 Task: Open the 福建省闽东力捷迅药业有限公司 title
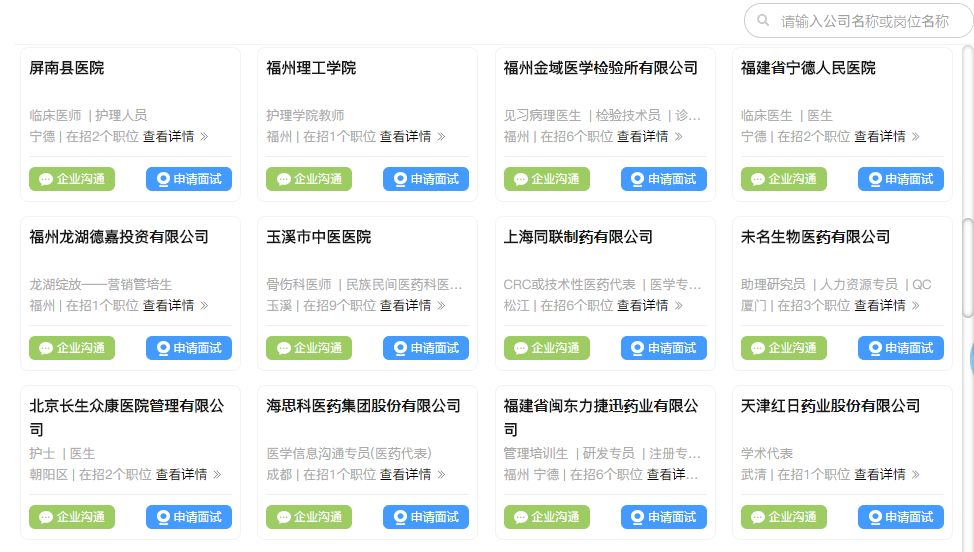point(601,417)
